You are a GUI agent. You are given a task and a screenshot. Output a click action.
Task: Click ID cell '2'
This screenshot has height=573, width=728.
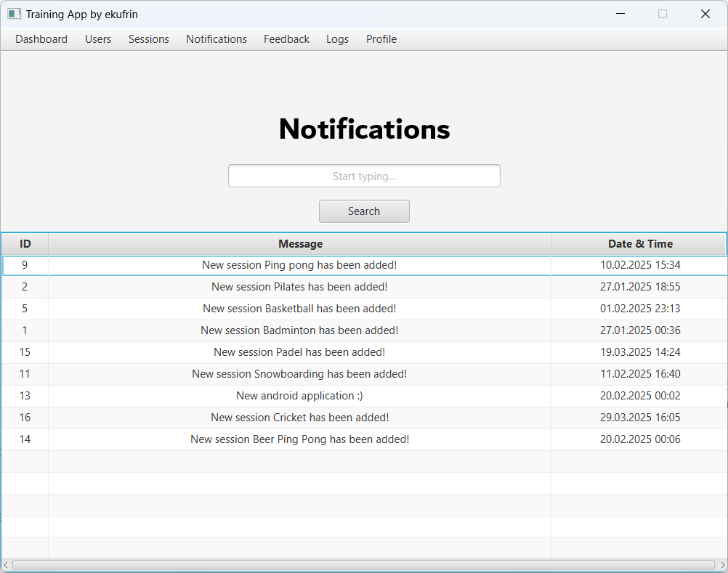[25, 287]
